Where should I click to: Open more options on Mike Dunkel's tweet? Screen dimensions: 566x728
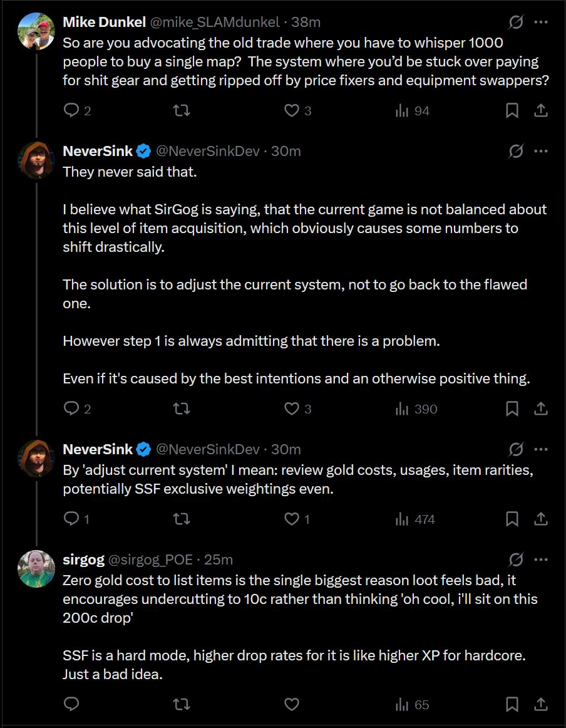click(541, 23)
